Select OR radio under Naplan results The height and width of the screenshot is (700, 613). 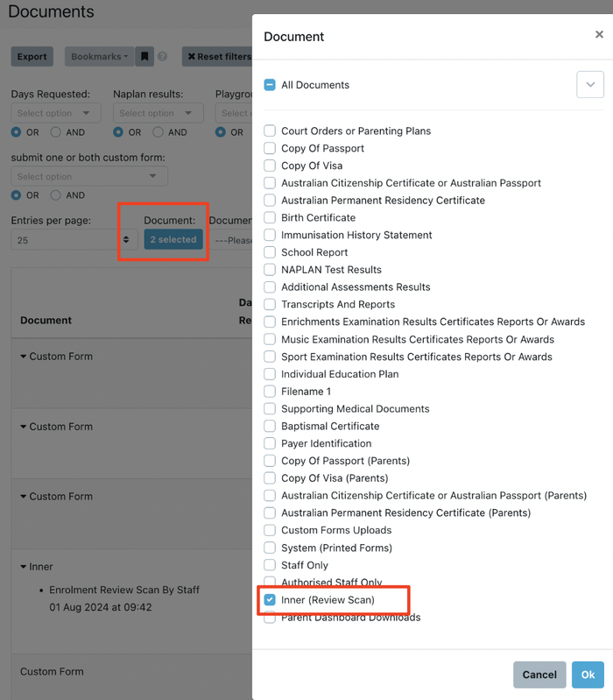click(118, 132)
